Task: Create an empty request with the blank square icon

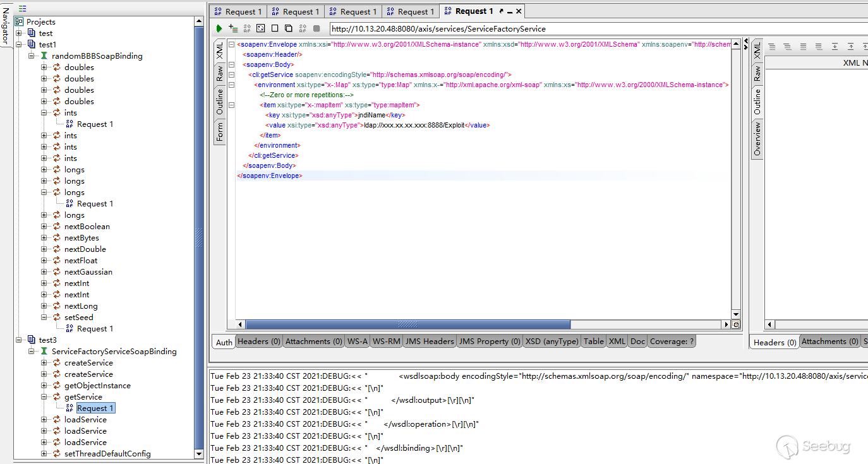Action: coord(274,28)
